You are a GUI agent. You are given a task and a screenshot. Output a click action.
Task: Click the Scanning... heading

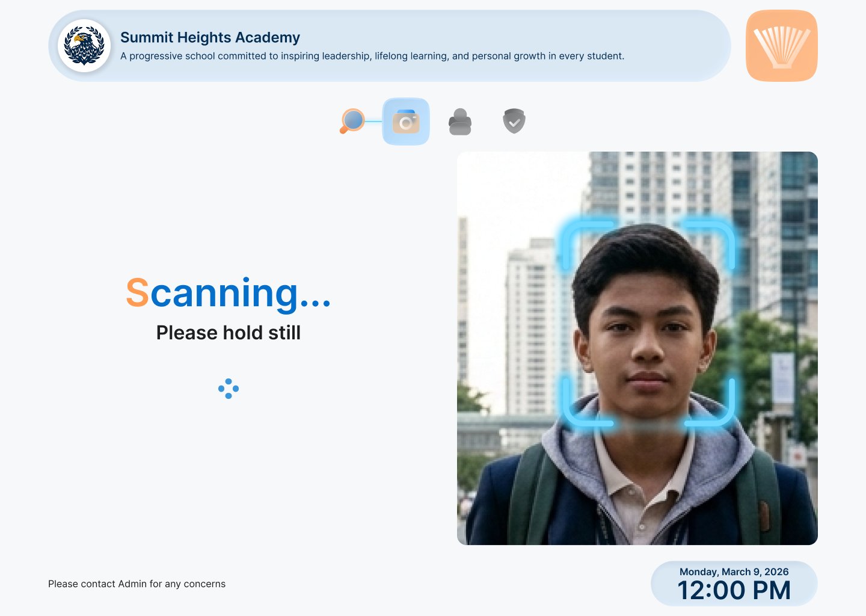pos(229,292)
